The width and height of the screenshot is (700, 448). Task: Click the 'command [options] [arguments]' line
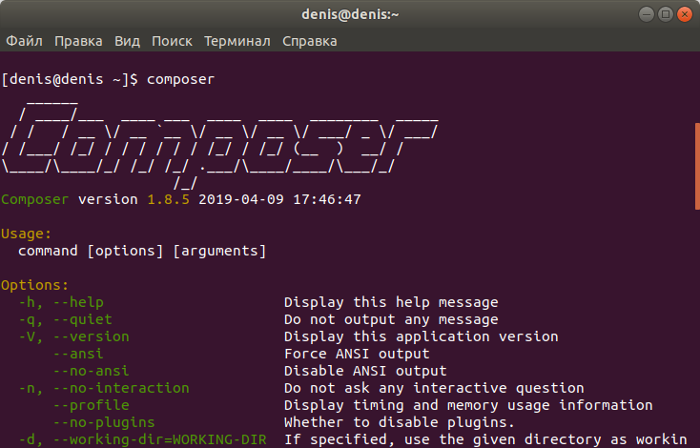pyautogui.click(x=142, y=251)
